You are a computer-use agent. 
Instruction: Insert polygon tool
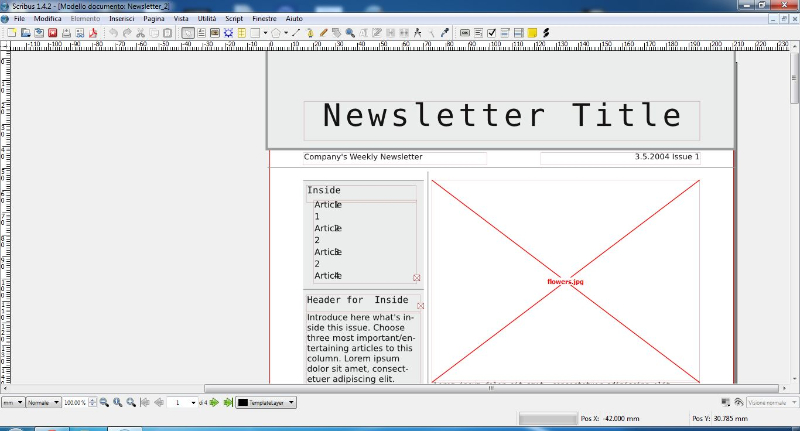point(276,33)
